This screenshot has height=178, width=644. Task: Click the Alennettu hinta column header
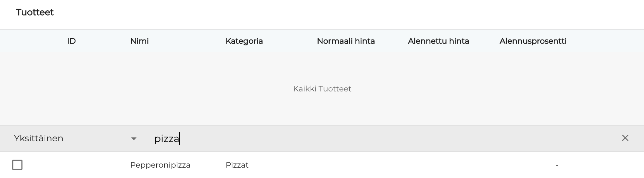(438, 41)
